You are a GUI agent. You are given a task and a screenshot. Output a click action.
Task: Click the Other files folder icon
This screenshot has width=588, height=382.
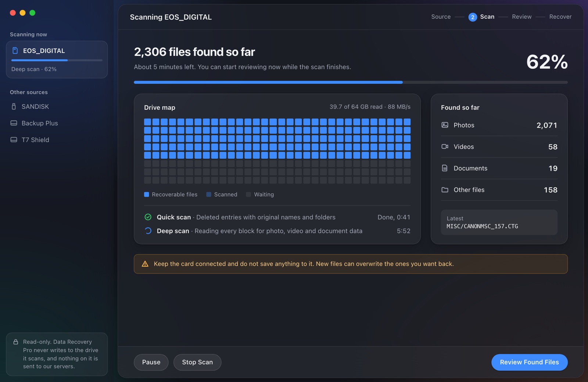click(x=445, y=190)
